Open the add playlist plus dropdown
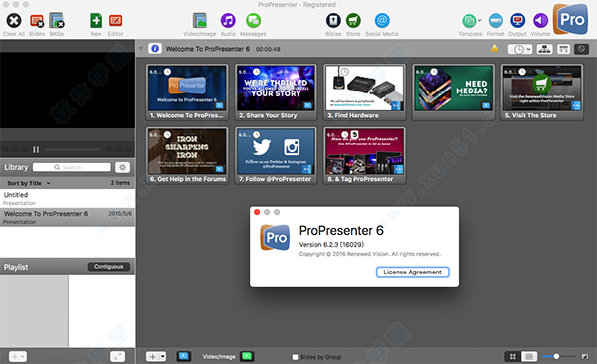 point(18,356)
